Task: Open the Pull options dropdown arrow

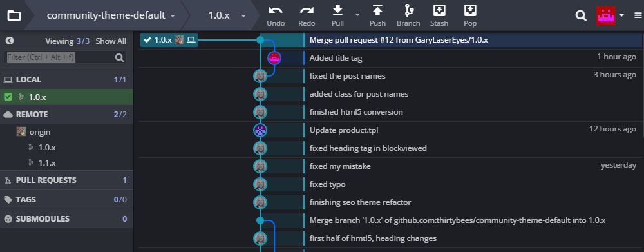Action: [357, 14]
